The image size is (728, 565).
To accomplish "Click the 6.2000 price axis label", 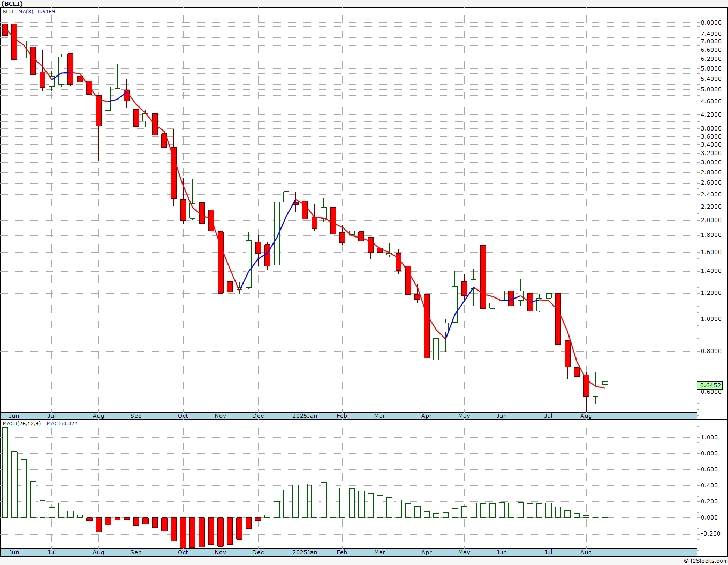I will pyautogui.click(x=711, y=59).
